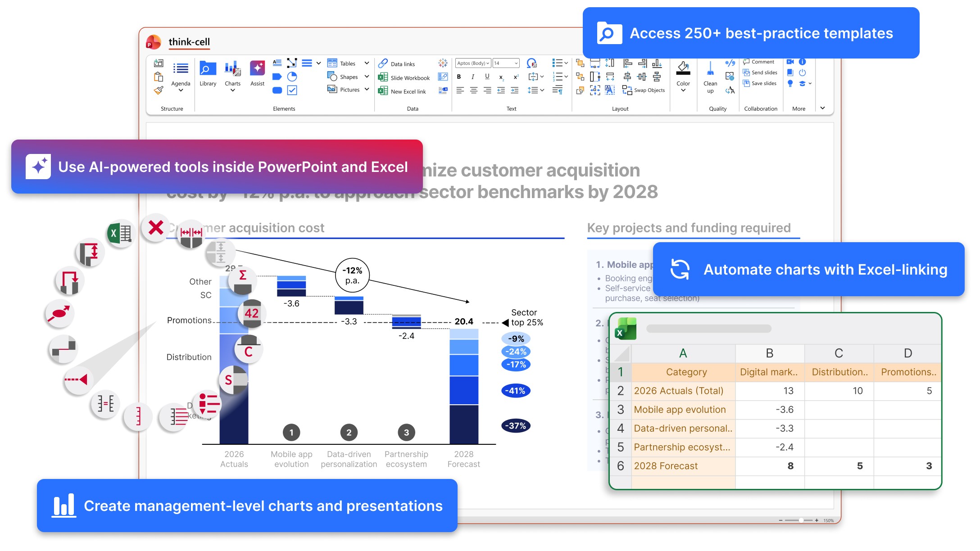
Task: Toggle bold text formatting
Action: [x=459, y=77]
